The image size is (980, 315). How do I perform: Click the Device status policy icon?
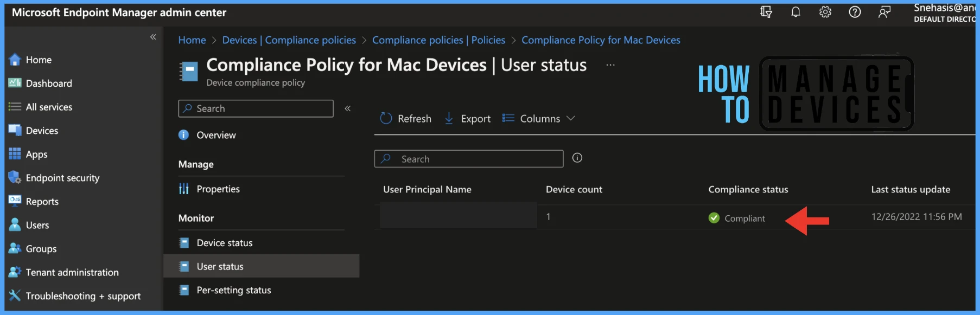[184, 243]
